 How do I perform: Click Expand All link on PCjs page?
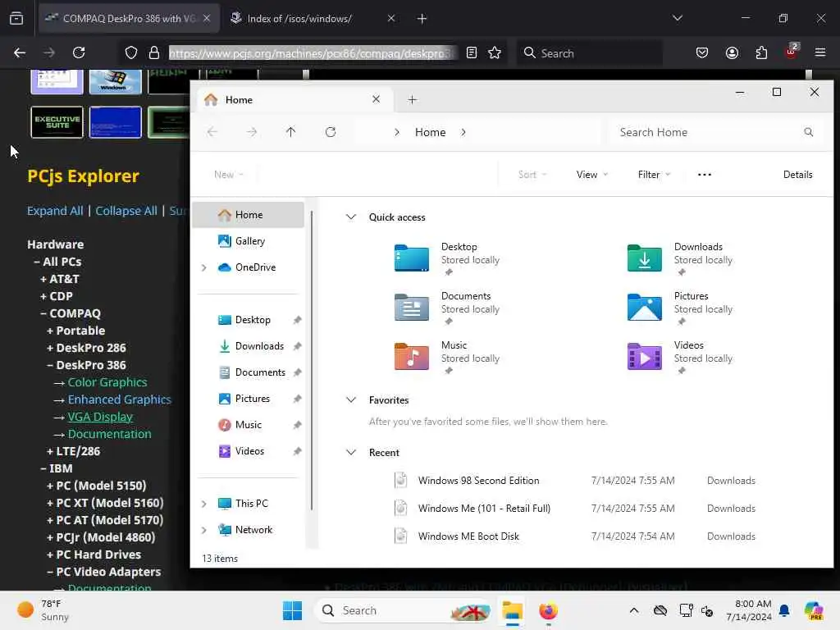[55, 211]
